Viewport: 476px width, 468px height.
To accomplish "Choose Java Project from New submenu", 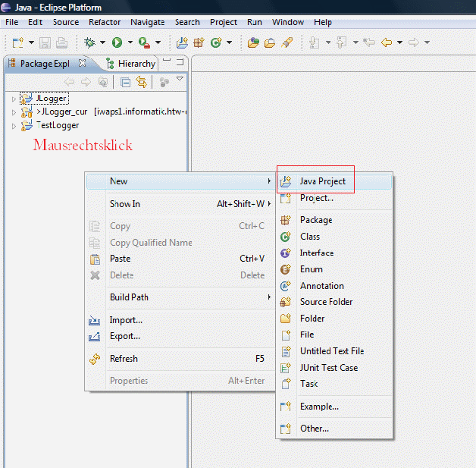I will (x=334, y=181).
